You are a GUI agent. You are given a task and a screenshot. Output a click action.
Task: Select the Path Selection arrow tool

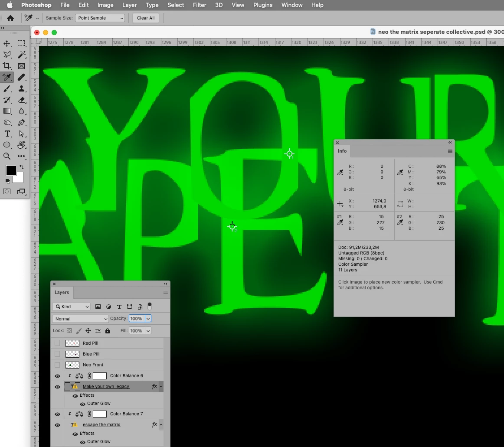pyautogui.click(x=21, y=134)
